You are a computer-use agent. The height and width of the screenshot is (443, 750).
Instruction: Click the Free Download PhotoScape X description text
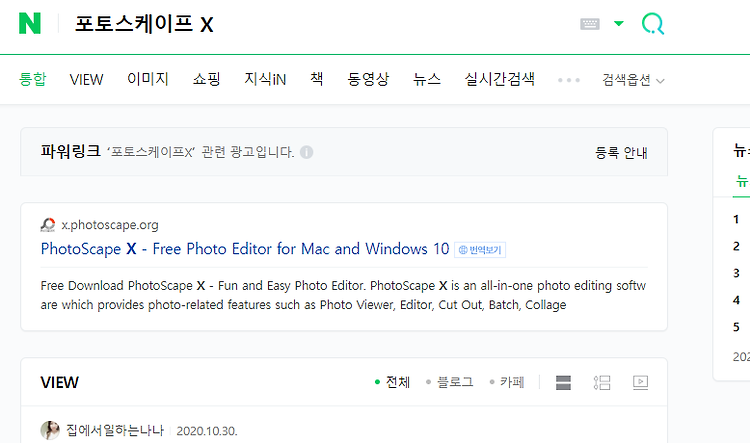pyautogui.click(x=343, y=295)
